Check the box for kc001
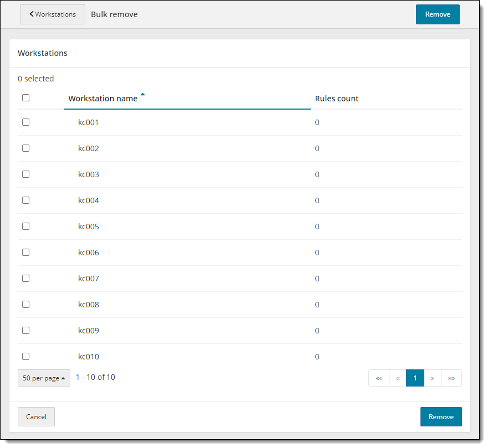 [26, 122]
